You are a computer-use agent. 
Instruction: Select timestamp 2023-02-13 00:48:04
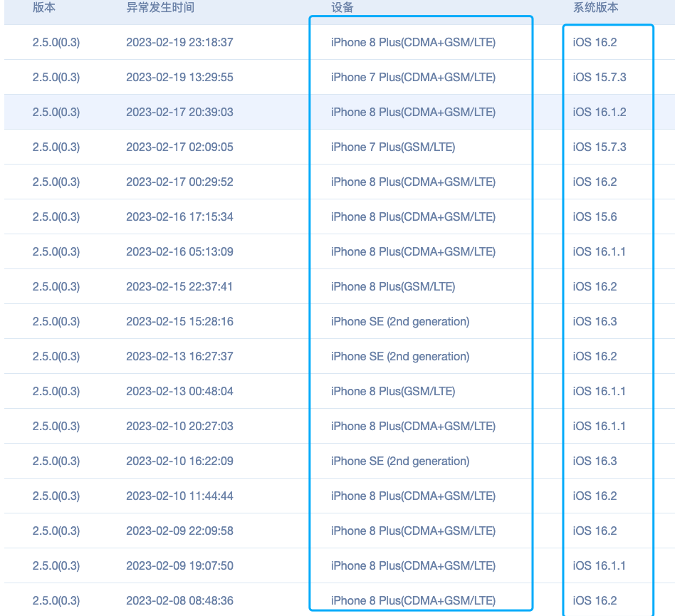pyautogui.click(x=179, y=391)
